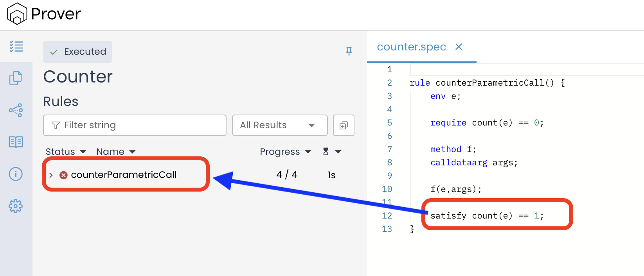Viewport: 644px width, 276px height.
Task: Open the call graph sidebar icon
Action: (x=16, y=110)
